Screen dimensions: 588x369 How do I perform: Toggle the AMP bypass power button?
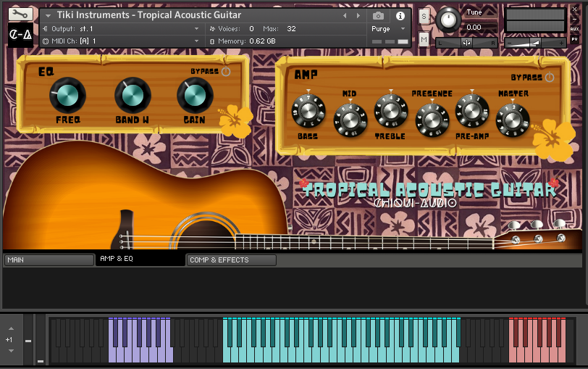pos(549,78)
